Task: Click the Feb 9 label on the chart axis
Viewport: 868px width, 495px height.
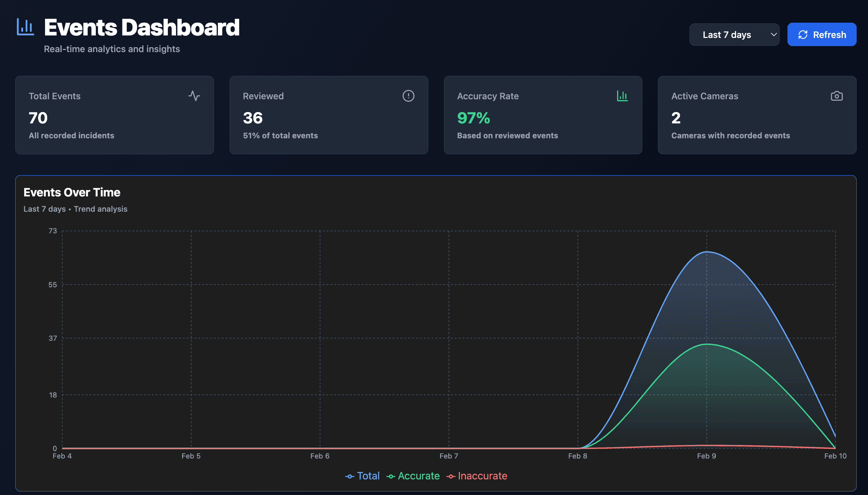Action: tap(707, 456)
